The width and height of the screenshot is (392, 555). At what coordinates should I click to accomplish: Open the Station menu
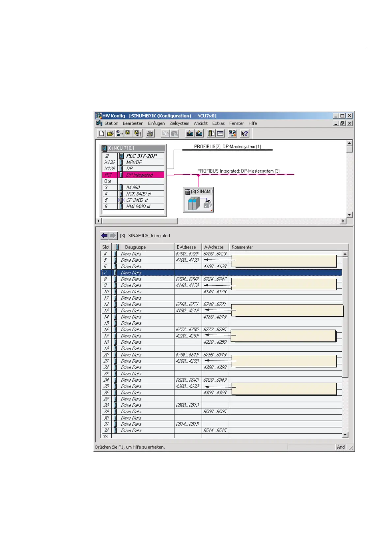(x=111, y=123)
